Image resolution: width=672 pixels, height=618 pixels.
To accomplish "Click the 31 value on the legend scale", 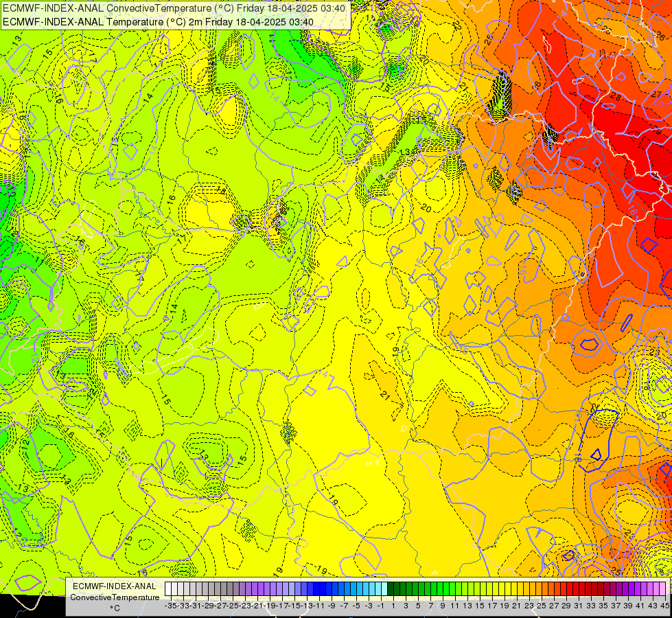I will pos(579,606).
